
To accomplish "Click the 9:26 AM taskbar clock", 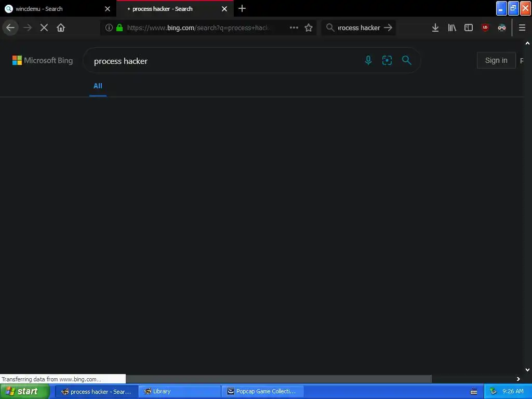I will 513,391.
